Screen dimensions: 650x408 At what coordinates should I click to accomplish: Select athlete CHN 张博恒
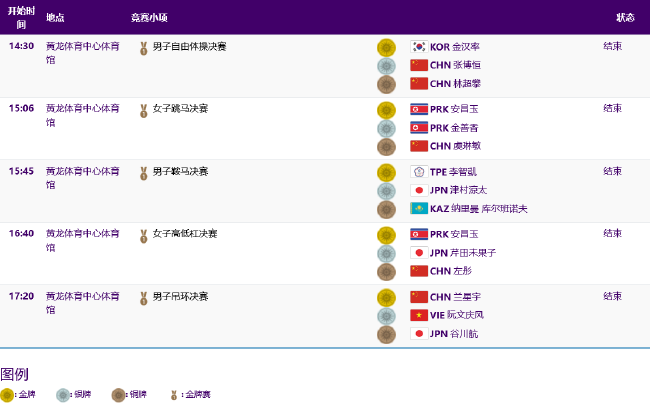[x=455, y=65]
